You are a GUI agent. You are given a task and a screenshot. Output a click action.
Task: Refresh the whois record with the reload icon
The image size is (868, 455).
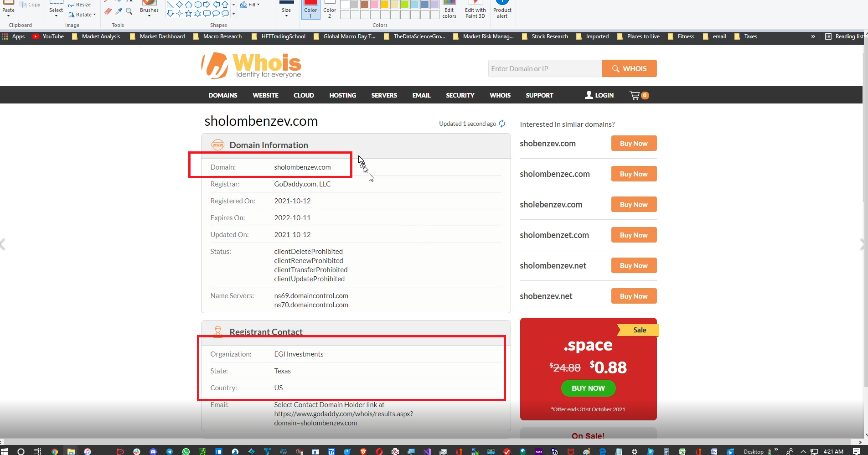click(502, 124)
